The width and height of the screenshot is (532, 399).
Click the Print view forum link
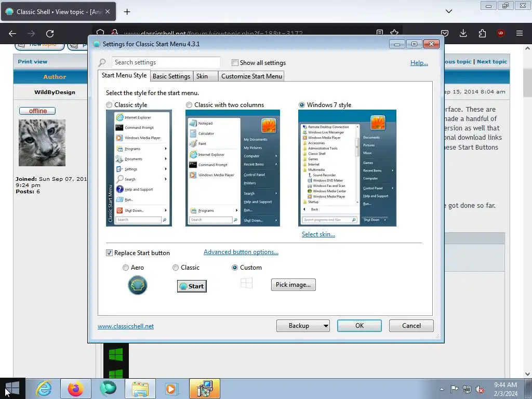(x=33, y=61)
